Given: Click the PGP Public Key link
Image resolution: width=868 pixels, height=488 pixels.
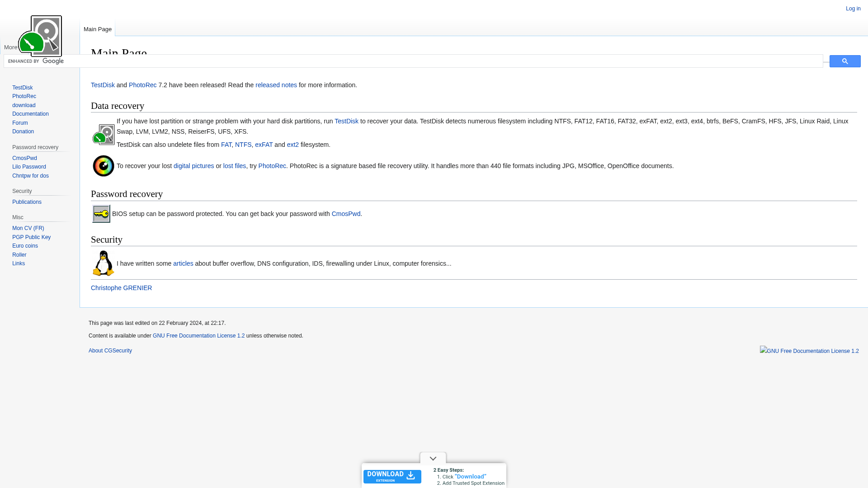Looking at the screenshot, I should [31, 237].
